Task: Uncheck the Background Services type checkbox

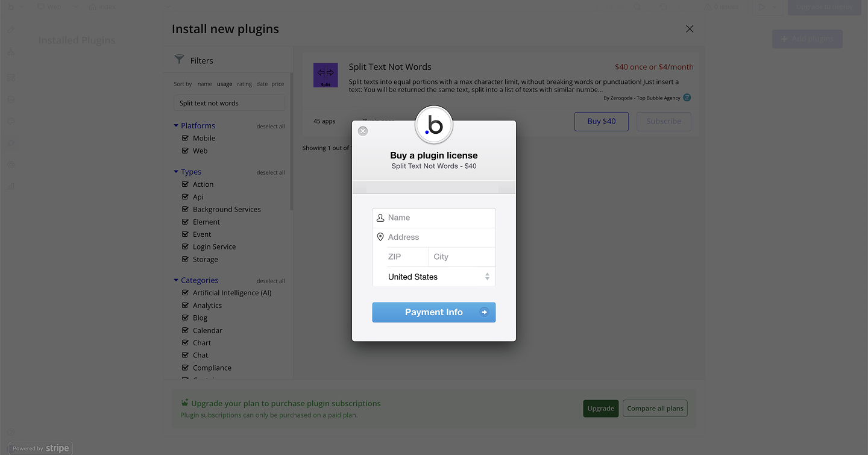Action: click(x=186, y=209)
